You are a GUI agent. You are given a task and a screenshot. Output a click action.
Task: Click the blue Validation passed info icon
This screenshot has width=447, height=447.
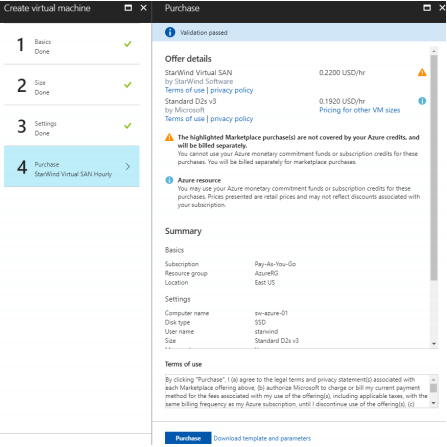[170, 32]
